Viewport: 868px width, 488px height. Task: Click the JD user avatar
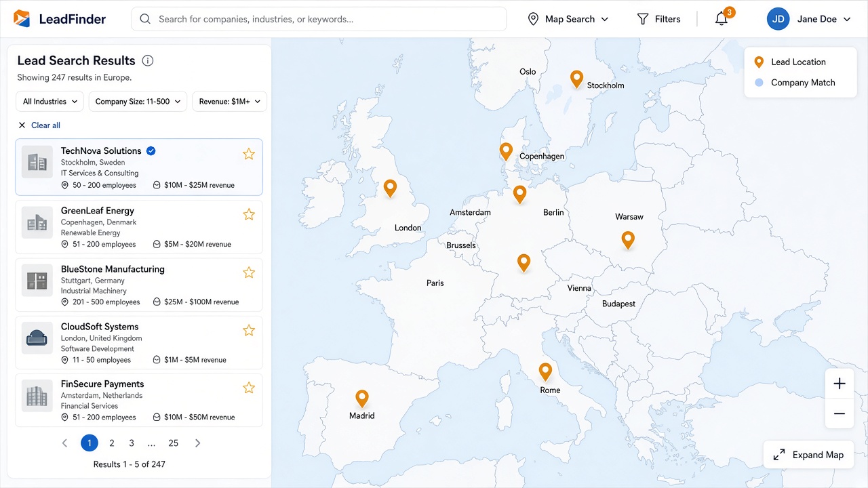(778, 19)
